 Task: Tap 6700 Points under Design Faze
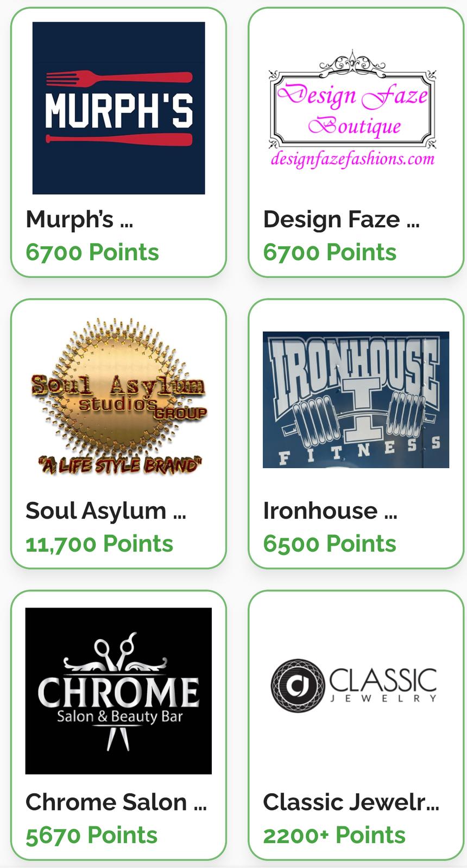[330, 252]
